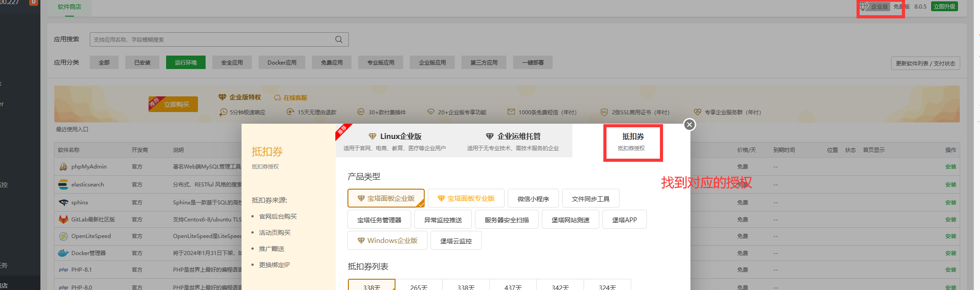Click the sphinx eye icon
Viewport: 980px width, 290px height.
tap(63, 203)
